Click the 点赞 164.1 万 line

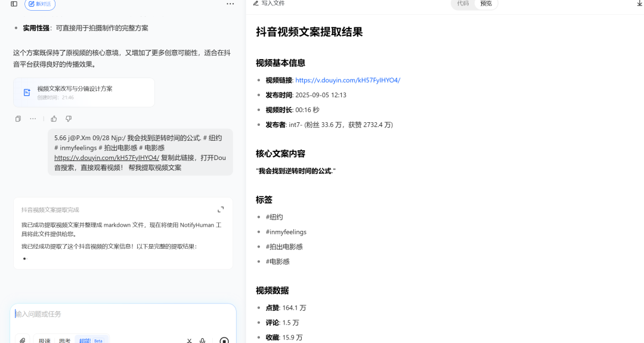click(286, 308)
